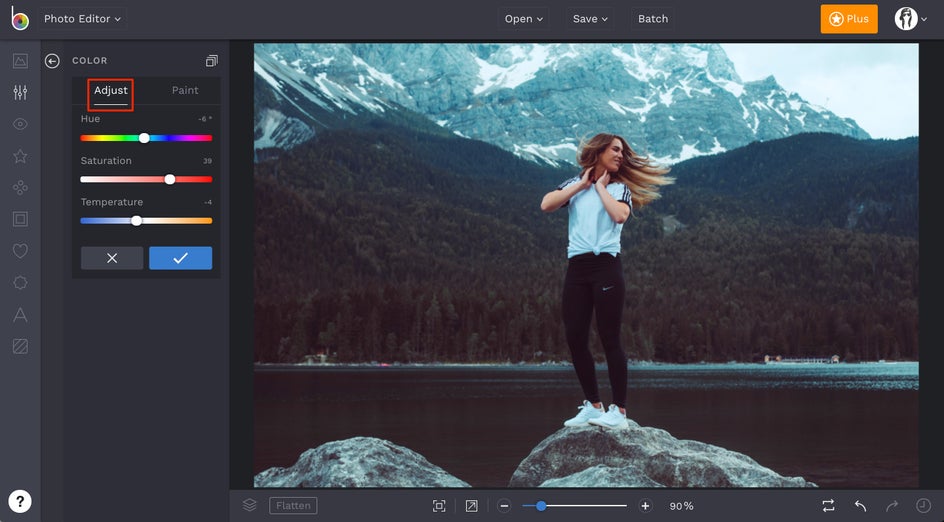Apply color changes with the checkmark button

coord(181,258)
